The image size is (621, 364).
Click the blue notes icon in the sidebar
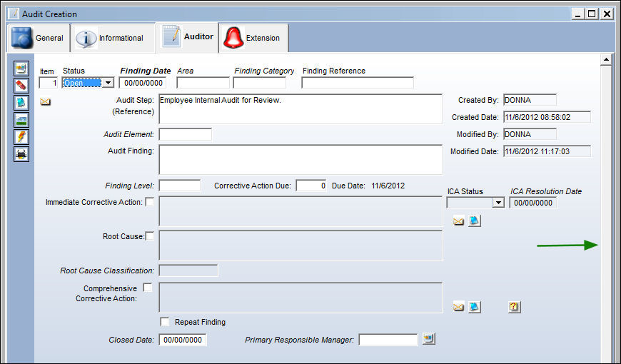point(21,103)
